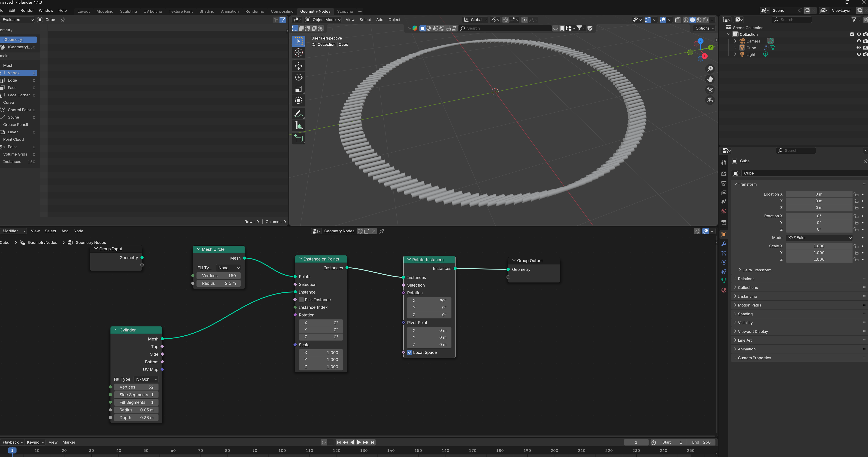This screenshot has height=457, width=868.
Task: Hide Cube in viewport via eye icon
Action: (859, 48)
